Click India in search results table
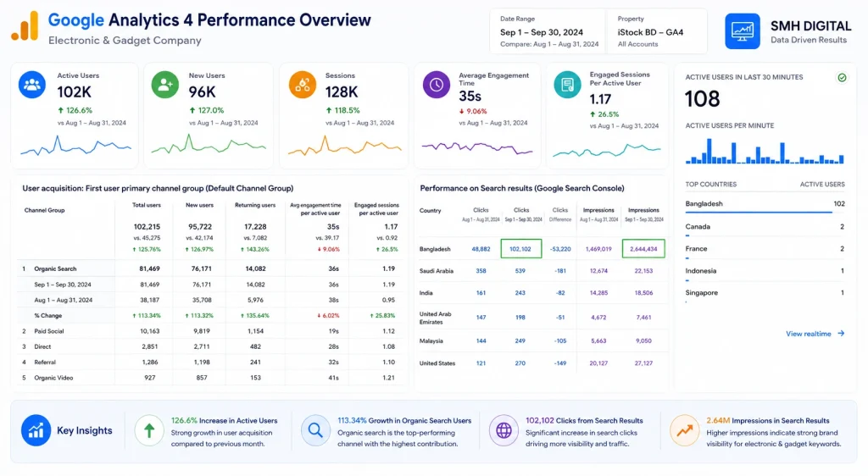 pos(426,293)
